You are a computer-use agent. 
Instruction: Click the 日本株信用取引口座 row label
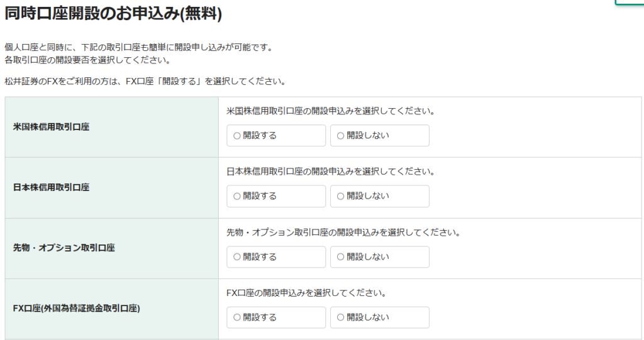point(51,187)
